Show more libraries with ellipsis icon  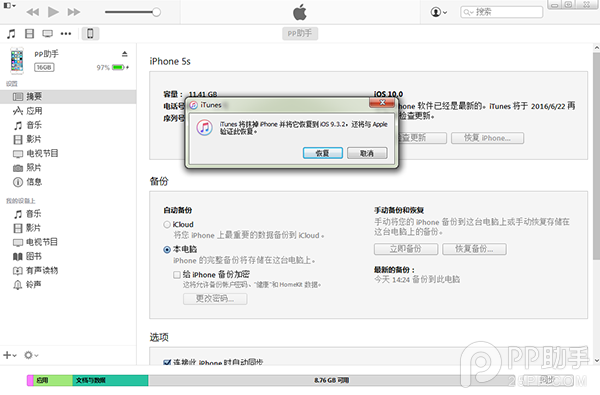pos(66,34)
